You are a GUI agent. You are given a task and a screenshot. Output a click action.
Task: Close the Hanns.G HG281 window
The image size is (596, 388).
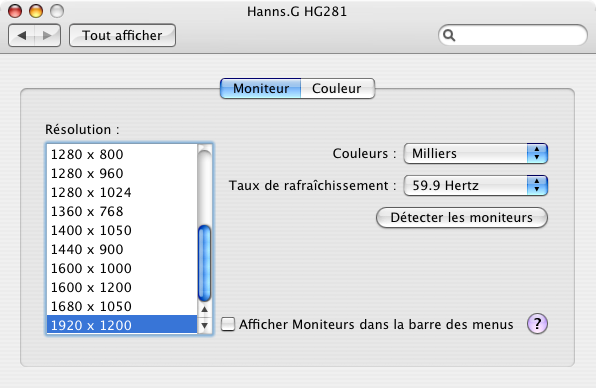[x=15, y=11]
